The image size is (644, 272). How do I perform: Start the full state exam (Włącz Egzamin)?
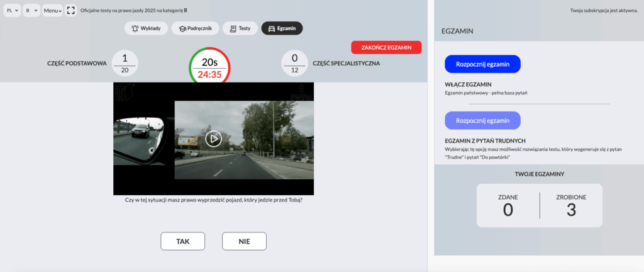pos(482,64)
